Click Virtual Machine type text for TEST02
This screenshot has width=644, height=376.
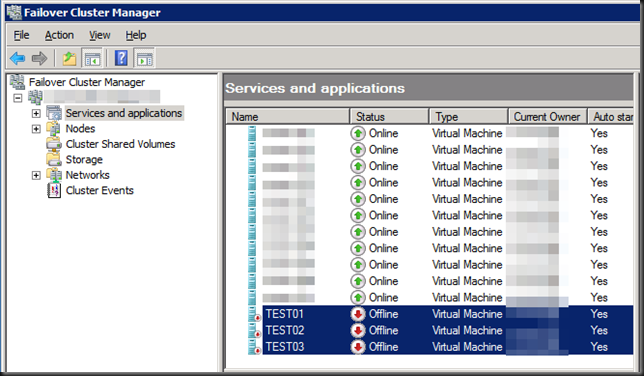[x=467, y=330]
